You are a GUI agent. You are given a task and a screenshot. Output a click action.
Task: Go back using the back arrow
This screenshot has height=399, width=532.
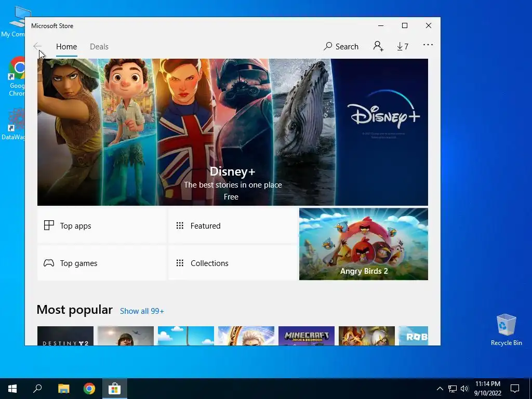pyautogui.click(x=37, y=46)
